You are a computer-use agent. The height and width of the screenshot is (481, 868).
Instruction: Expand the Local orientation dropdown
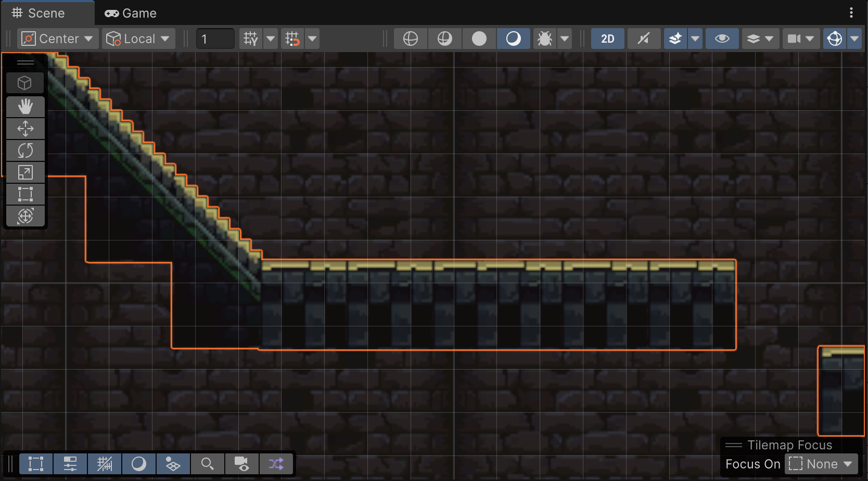pos(138,38)
